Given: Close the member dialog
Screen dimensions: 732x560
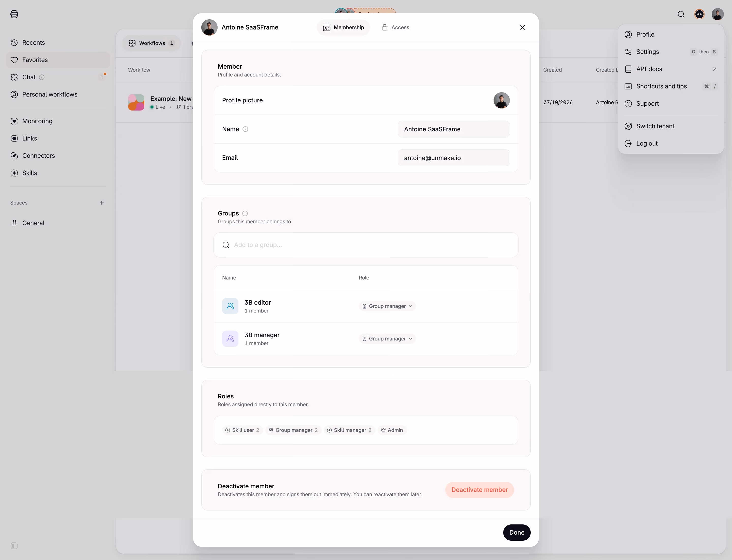Looking at the screenshot, I should coord(522,28).
